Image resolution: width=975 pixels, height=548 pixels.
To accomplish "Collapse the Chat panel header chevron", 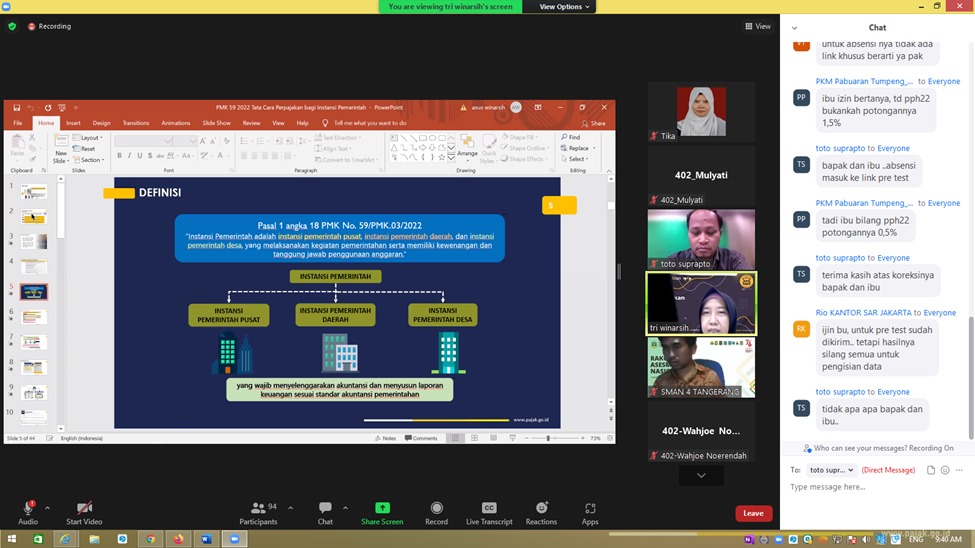I will click(x=795, y=27).
